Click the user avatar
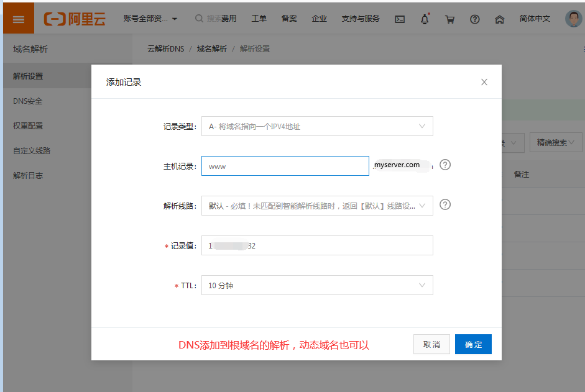The width and height of the screenshot is (585, 392). pyautogui.click(x=573, y=19)
